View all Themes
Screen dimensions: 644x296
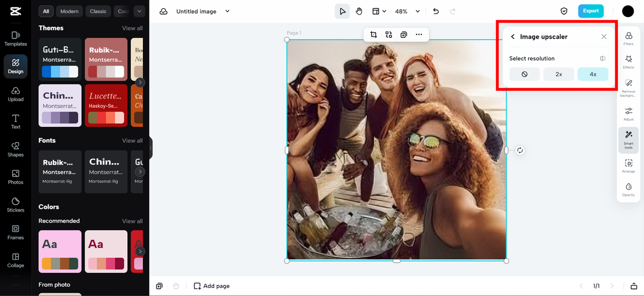[x=132, y=28]
